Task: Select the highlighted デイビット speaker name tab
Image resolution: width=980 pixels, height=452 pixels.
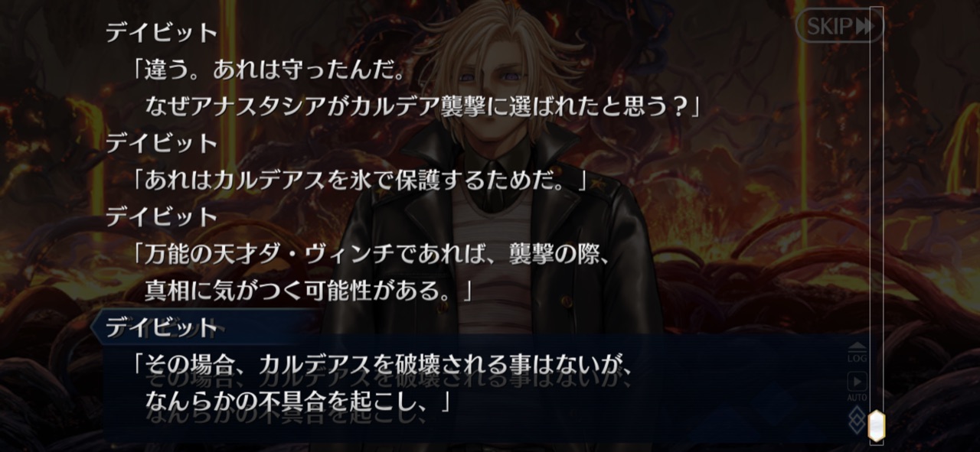Action: (x=162, y=328)
